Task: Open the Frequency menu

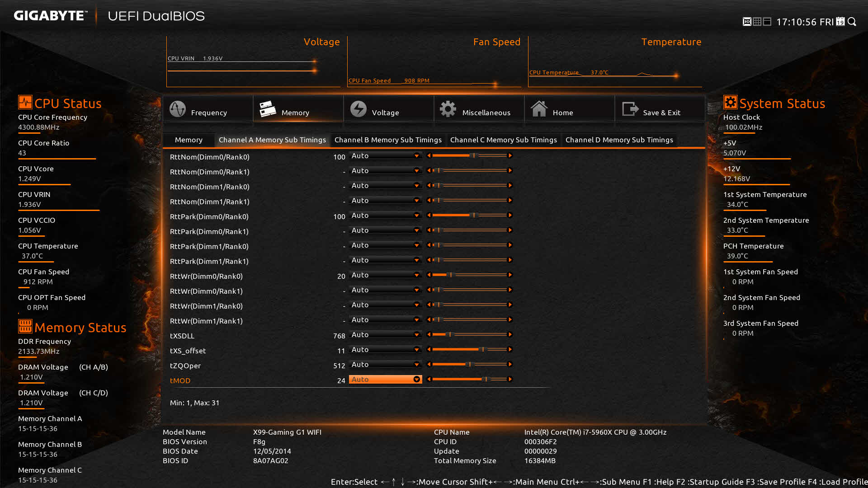Action: click(208, 109)
